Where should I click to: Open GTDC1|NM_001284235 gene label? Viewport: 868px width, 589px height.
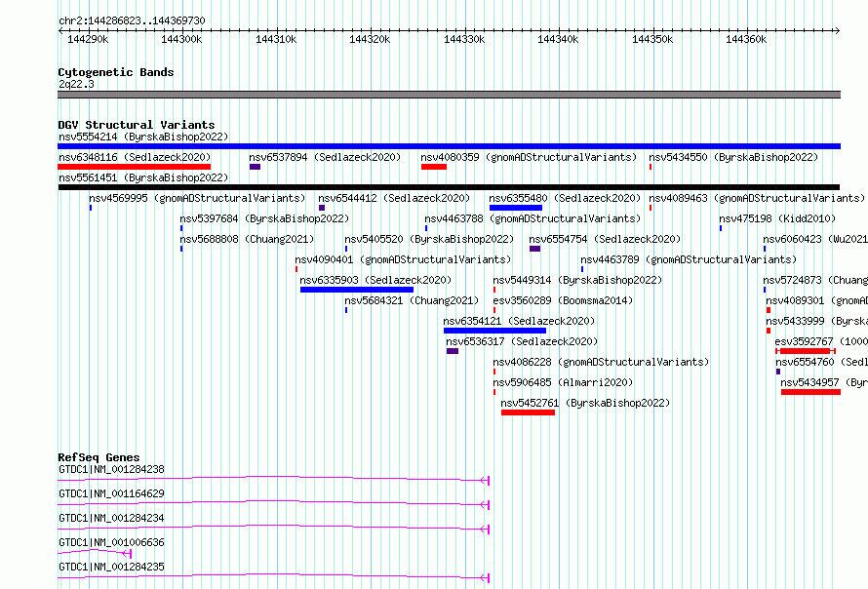pyautogui.click(x=111, y=567)
